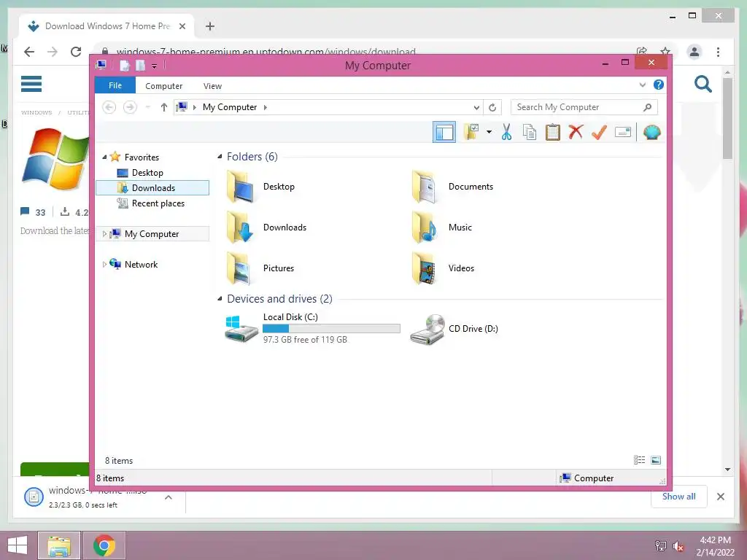
Task: Switch to details view icon
Action: [639, 460]
